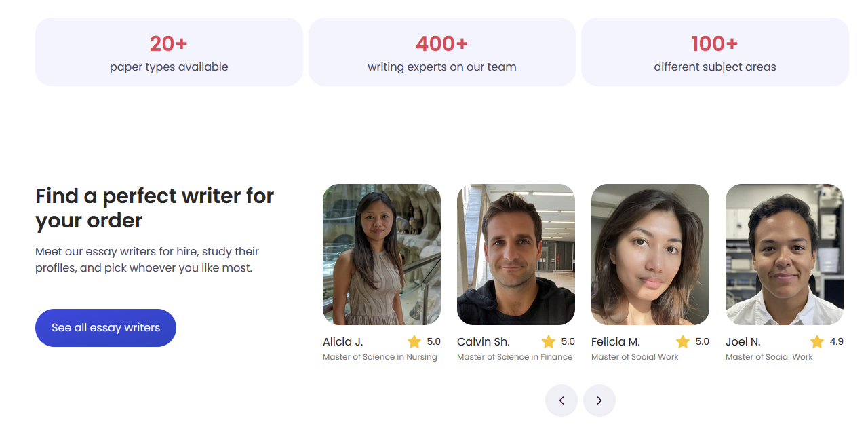868x446 pixels.
Task: Click the Felicia M. name link
Action: pyautogui.click(x=616, y=341)
